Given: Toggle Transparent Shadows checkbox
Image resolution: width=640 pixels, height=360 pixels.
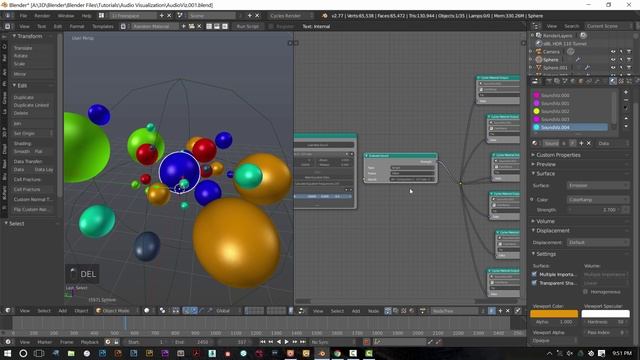Looking at the screenshot, I should tap(534, 282).
